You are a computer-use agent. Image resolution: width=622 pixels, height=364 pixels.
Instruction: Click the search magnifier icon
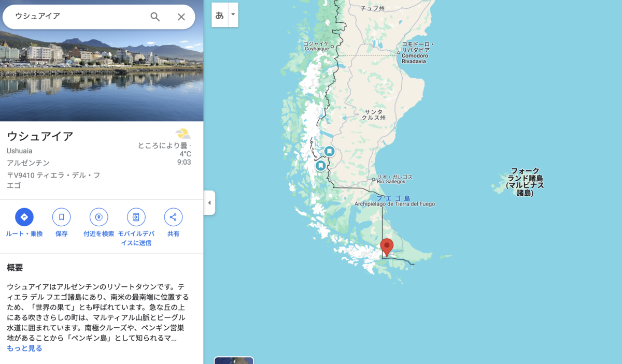point(155,17)
